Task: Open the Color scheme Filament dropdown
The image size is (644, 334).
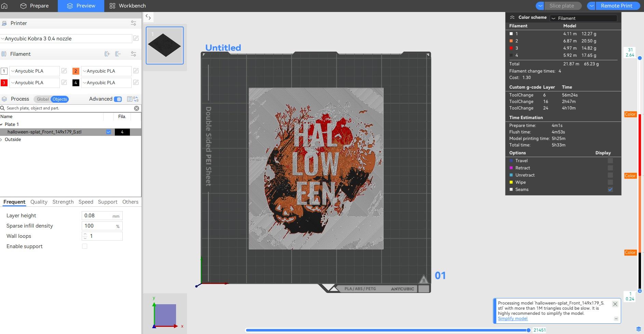Action: pos(583,18)
